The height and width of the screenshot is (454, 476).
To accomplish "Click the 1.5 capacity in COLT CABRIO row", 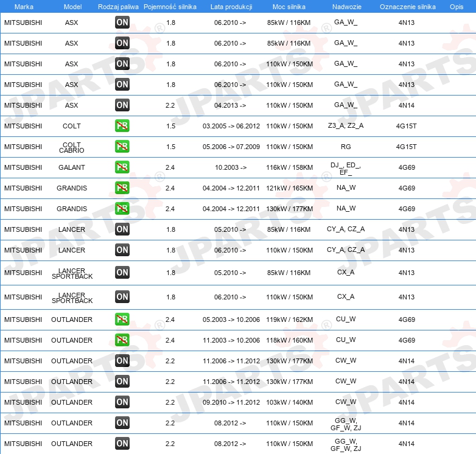I will pos(170,147).
